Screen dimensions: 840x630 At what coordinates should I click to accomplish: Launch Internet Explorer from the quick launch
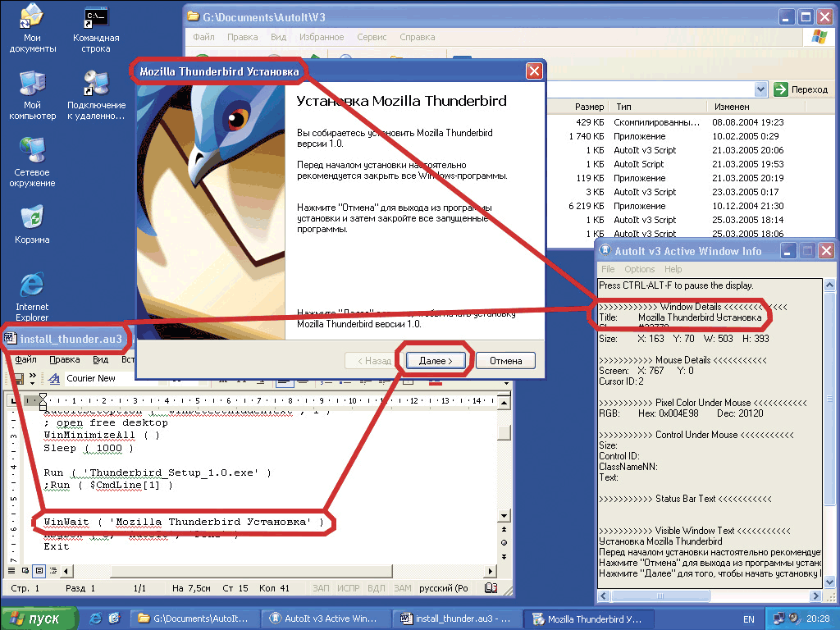[95, 619]
